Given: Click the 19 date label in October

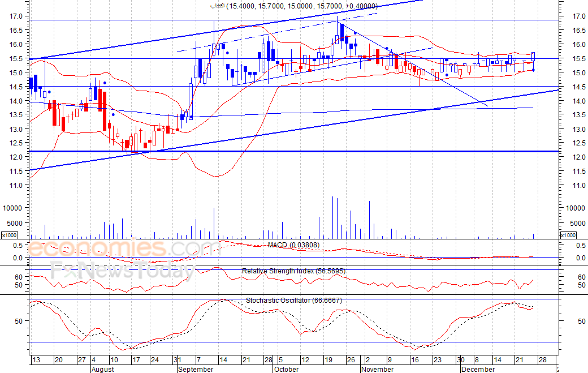Looking at the screenshot, I should click(328, 360).
